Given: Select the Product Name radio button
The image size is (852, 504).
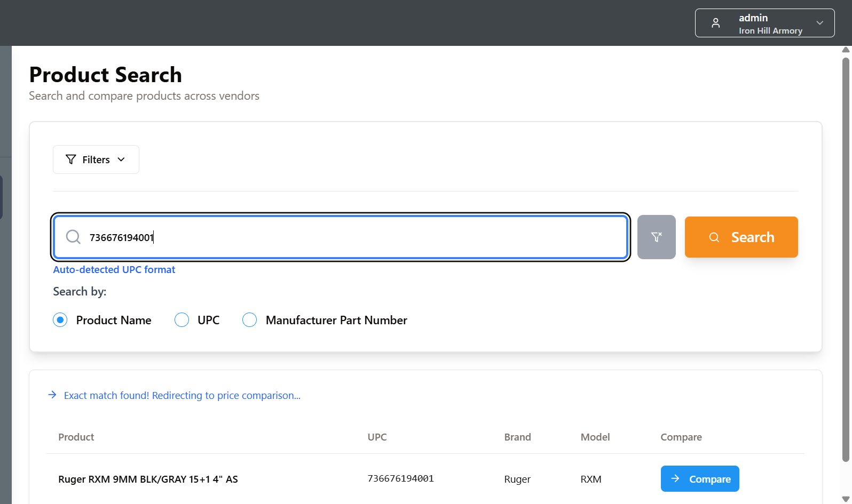Looking at the screenshot, I should (x=60, y=320).
